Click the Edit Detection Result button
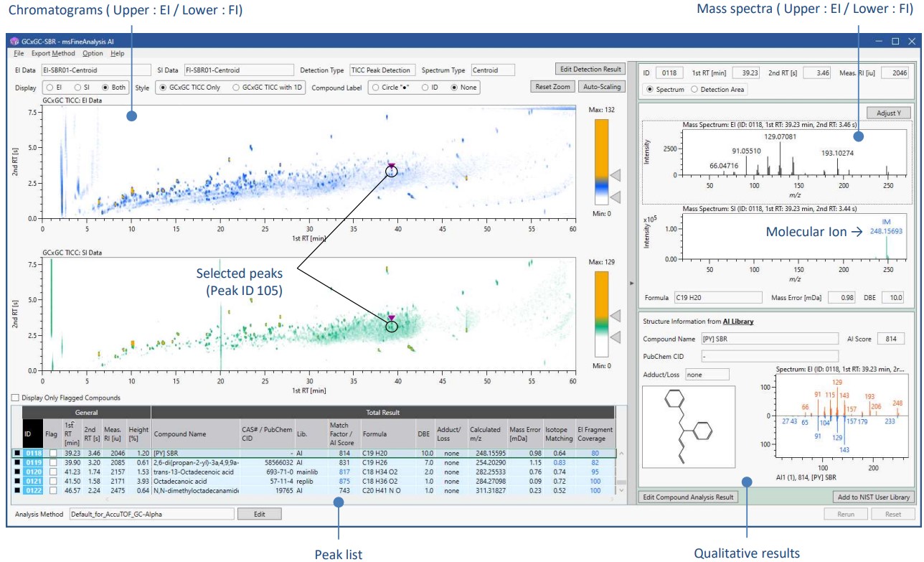This screenshot has width=924, height=562. pyautogui.click(x=589, y=69)
